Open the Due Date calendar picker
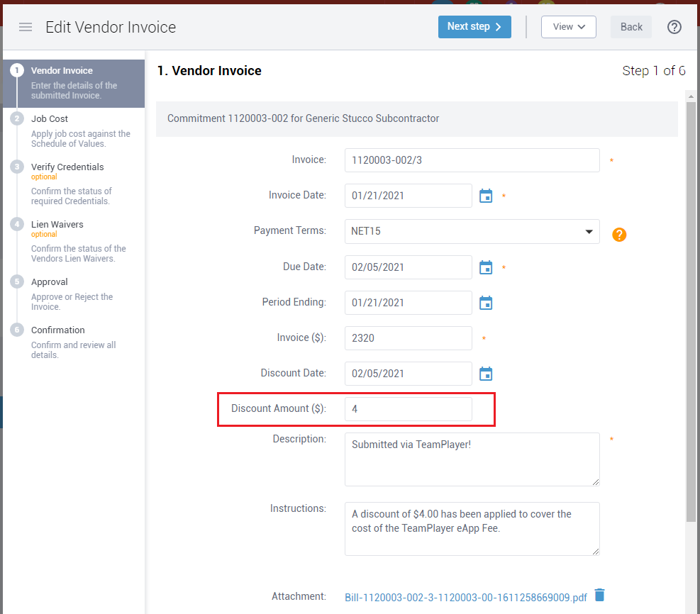 pyautogui.click(x=486, y=267)
